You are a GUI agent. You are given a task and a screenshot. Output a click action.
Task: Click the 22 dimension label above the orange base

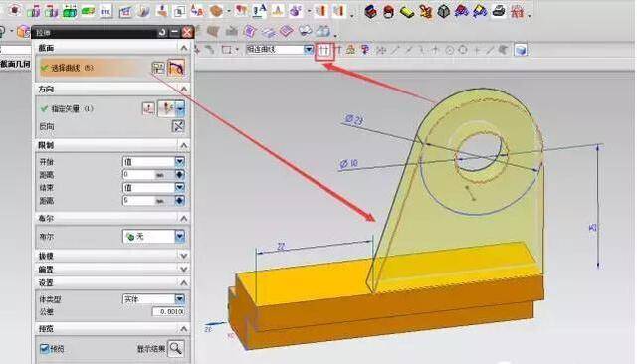click(x=281, y=247)
